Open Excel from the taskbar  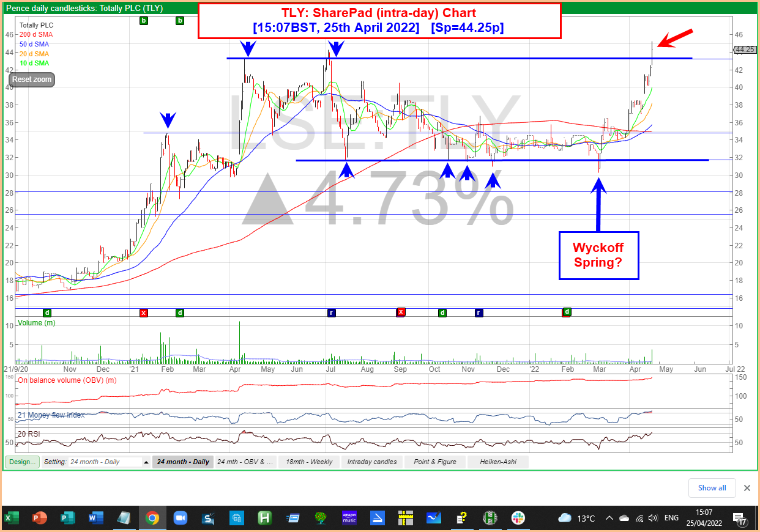tap(12, 518)
